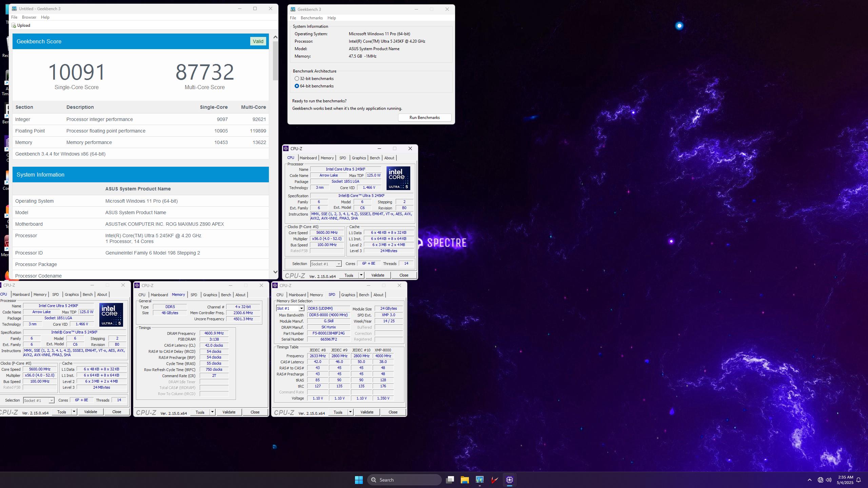Click the Memory performance results row
The width and height of the screenshot is (868, 488).
click(141, 142)
